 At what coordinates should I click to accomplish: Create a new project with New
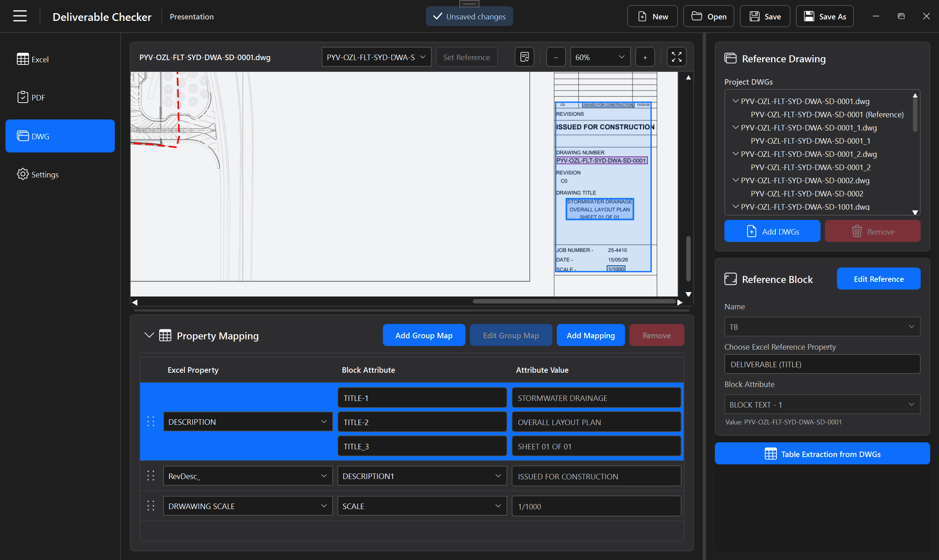[x=652, y=16]
